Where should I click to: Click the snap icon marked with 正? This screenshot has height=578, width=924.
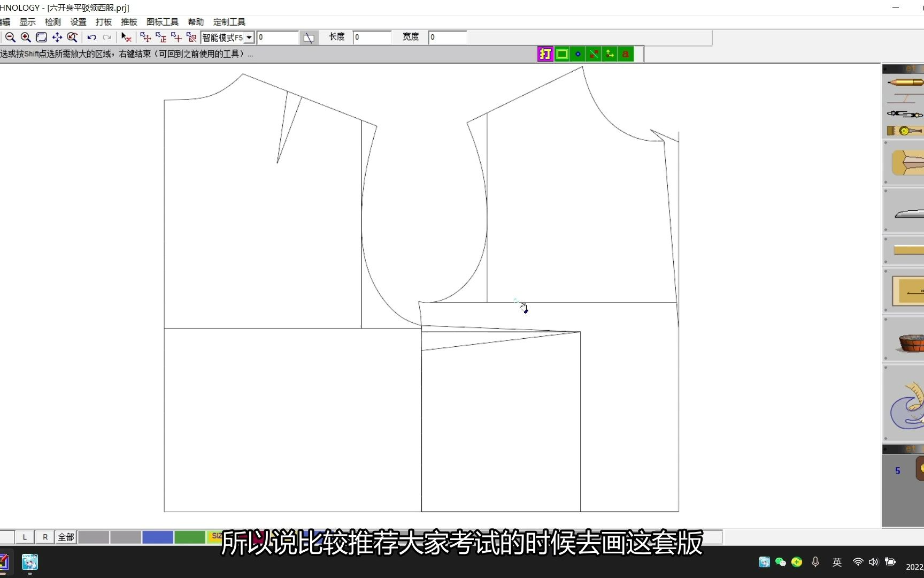coord(161,37)
